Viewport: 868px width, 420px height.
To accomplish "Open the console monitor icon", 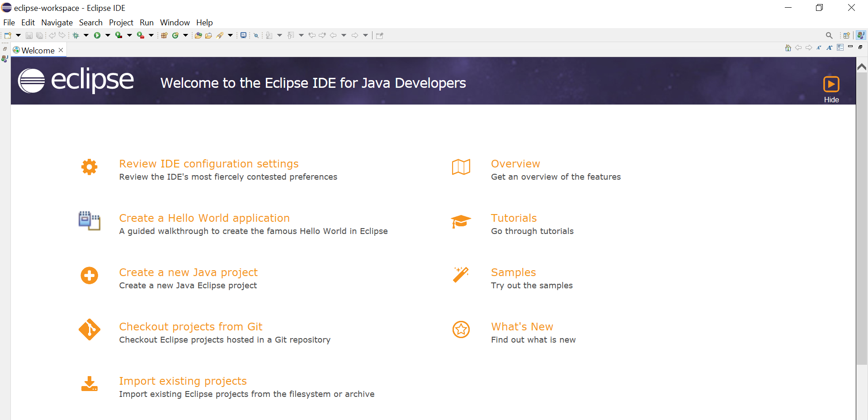I will 243,35.
